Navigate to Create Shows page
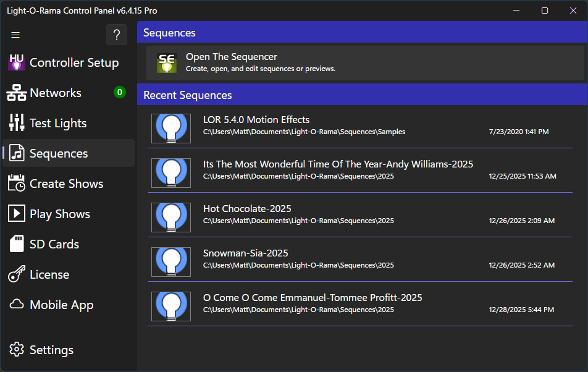 click(x=66, y=184)
